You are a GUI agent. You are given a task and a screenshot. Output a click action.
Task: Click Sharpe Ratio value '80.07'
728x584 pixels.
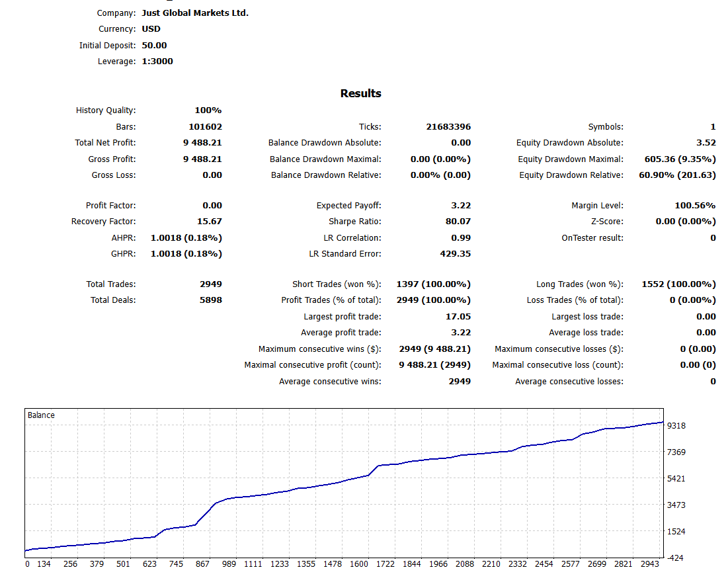(x=458, y=222)
